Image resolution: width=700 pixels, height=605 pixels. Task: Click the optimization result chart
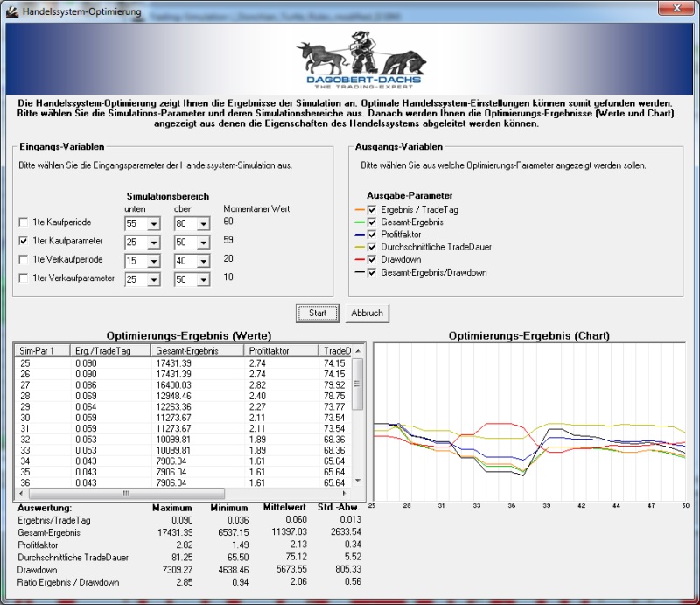pyautogui.click(x=529, y=422)
